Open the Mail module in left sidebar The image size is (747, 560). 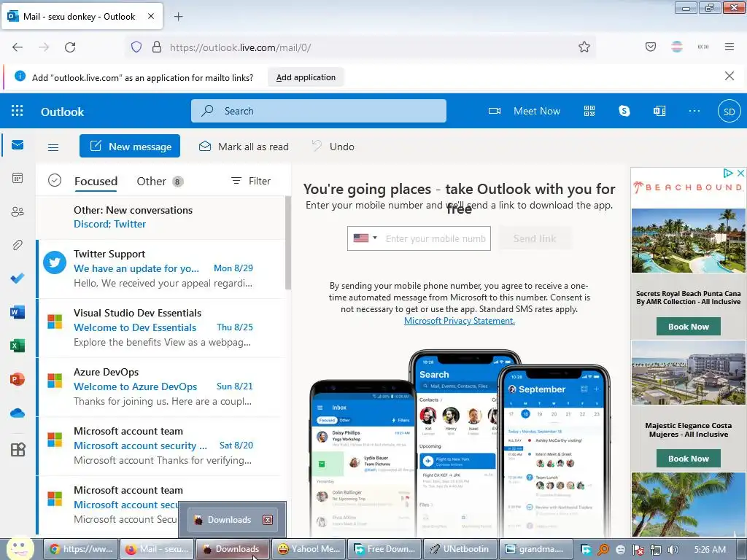click(x=18, y=145)
